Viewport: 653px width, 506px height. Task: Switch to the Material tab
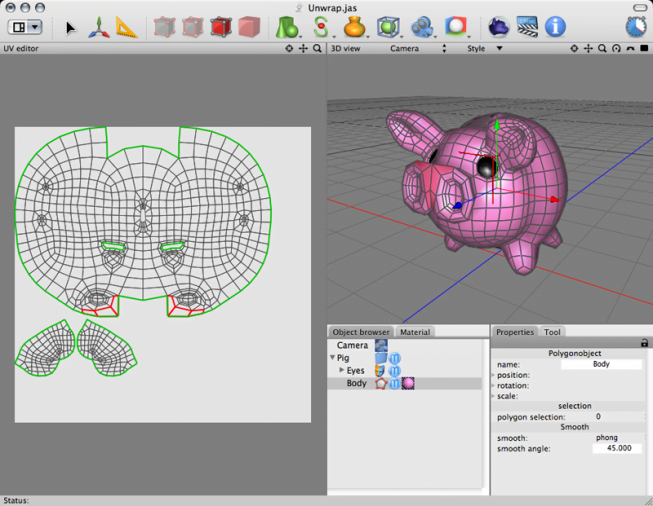coord(415,332)
